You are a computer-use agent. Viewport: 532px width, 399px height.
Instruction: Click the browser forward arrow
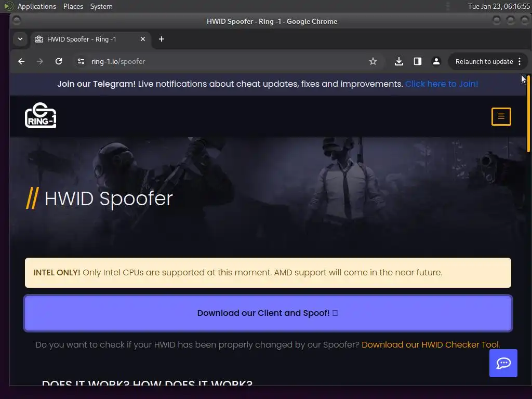[x=39, y=61]
